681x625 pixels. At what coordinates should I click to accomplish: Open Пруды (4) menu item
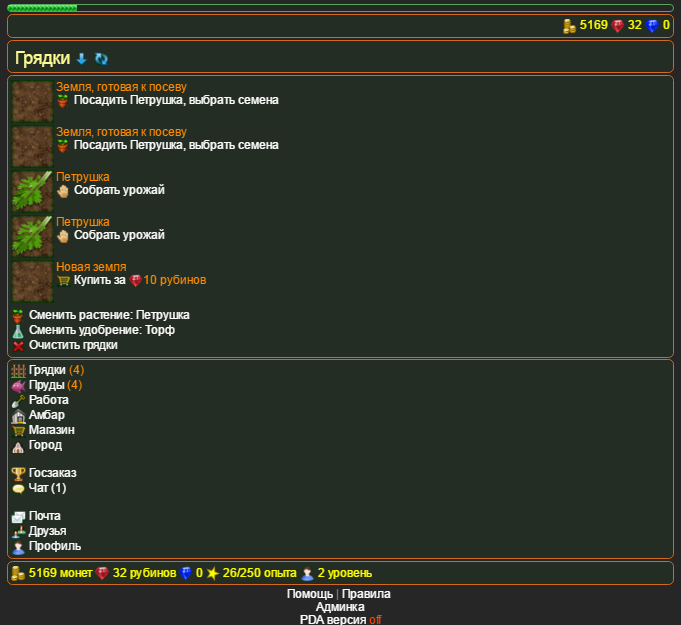[x=55, y=385]
